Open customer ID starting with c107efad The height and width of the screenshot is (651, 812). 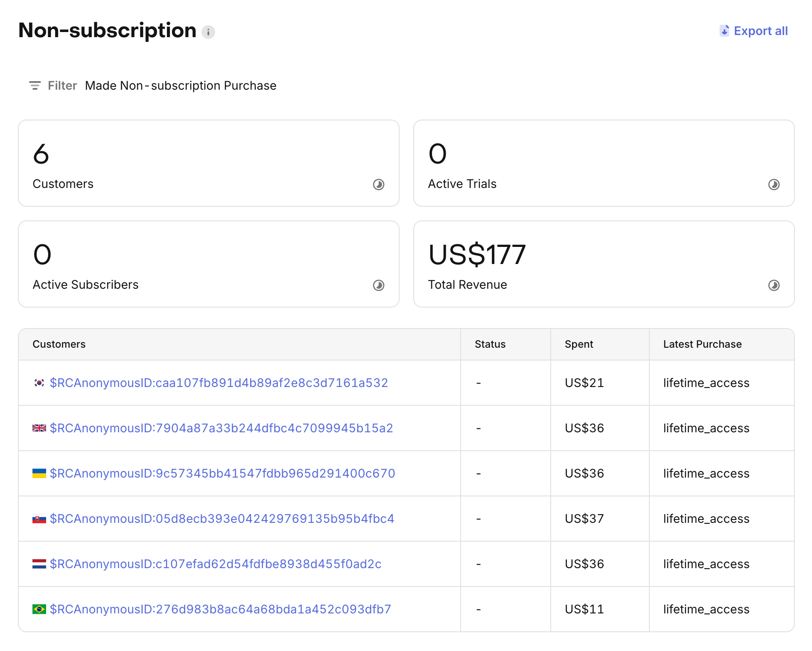coord(215,564)
